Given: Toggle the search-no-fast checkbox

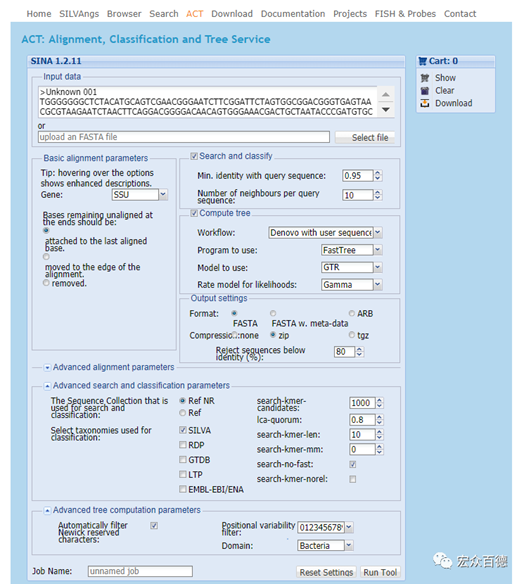Looking at the screenshot, I should (353, 464).
